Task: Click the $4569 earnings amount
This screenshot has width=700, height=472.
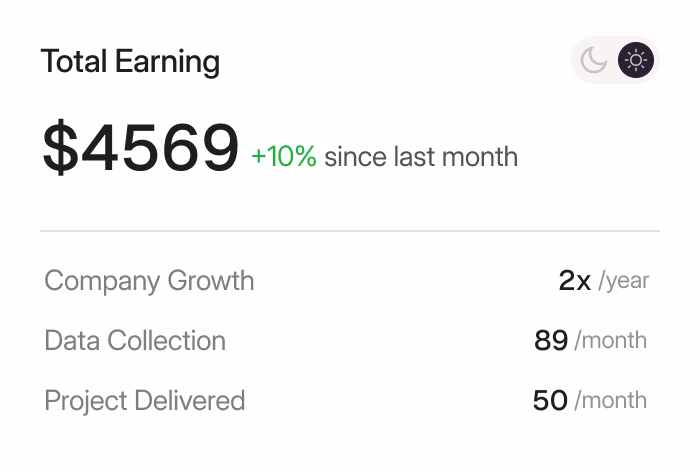Action: tap(141, 148)
